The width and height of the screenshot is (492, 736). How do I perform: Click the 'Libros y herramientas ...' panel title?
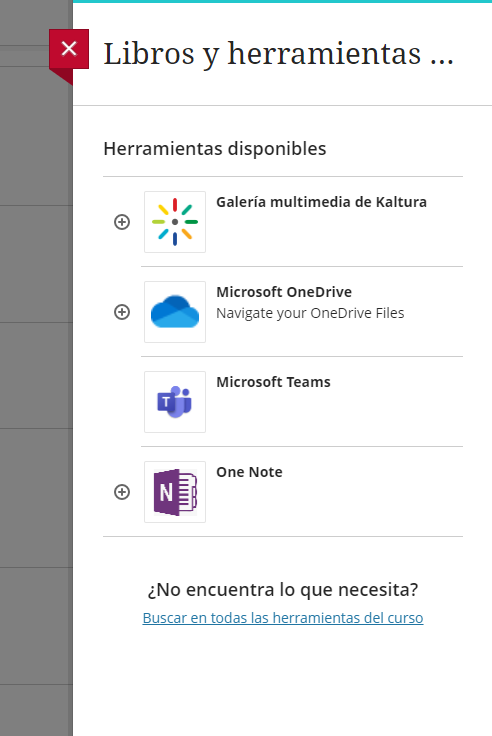278,54
